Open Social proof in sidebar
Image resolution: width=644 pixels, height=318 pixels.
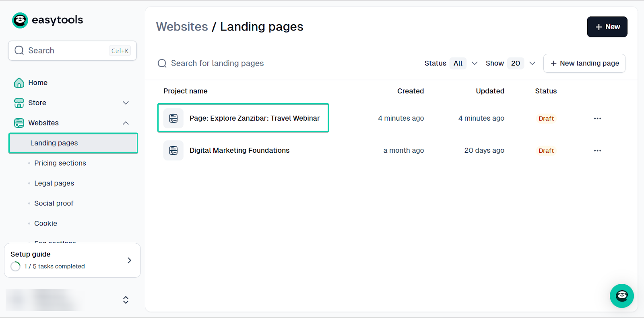pos(54,203)
